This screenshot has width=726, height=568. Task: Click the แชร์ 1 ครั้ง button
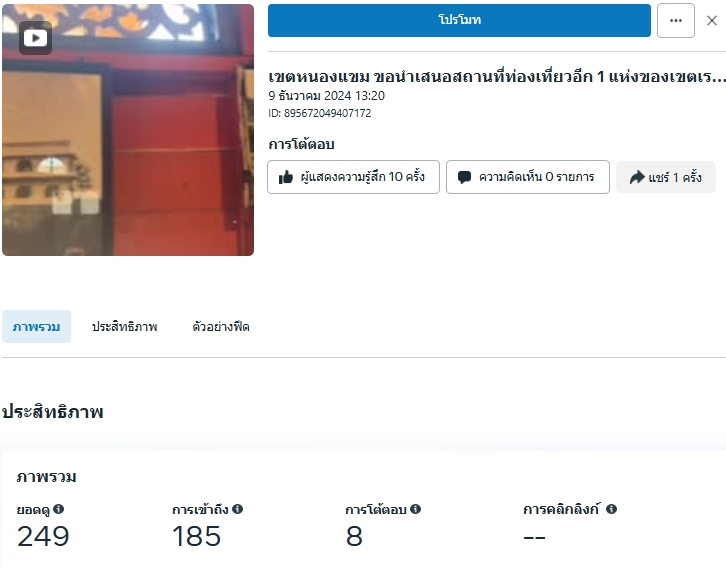click(x=666, y=177)
